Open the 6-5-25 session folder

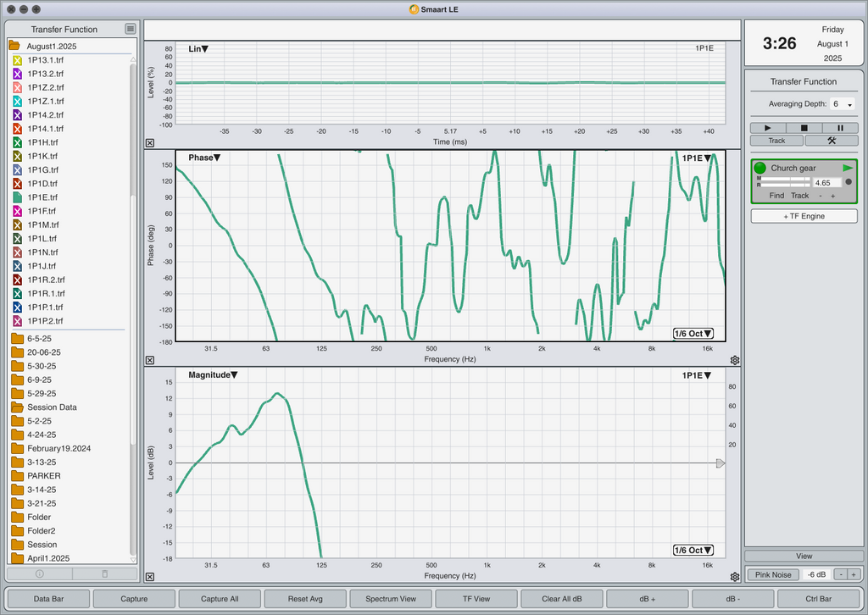pos(39,339)
